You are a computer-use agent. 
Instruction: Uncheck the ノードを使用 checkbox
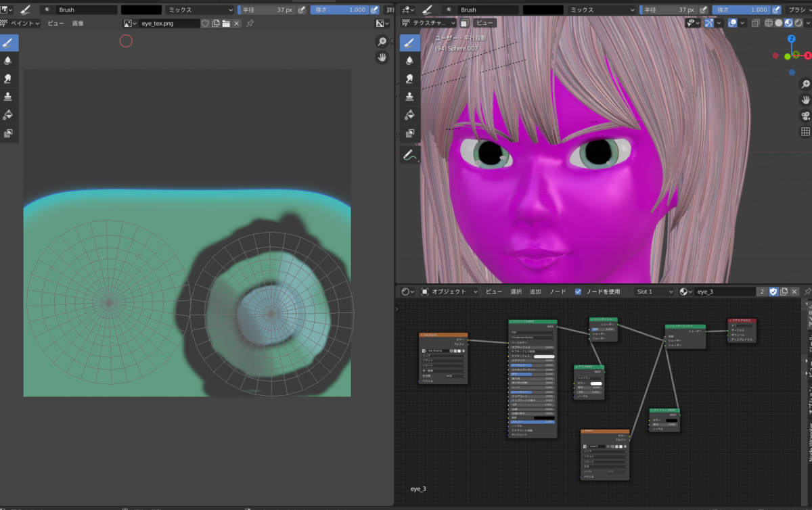coord(578,292)
